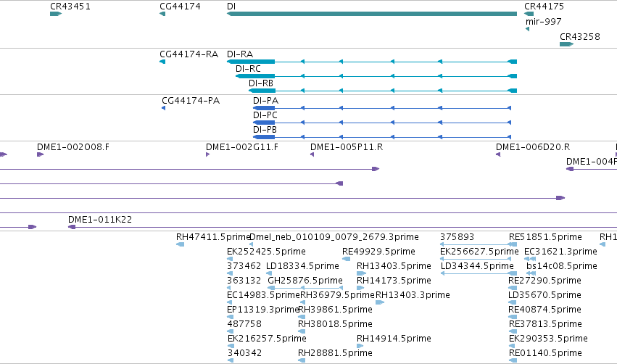Open the RE40874.5prime label
The width and height of the screenshot is (617, 364).
[544, 310]
